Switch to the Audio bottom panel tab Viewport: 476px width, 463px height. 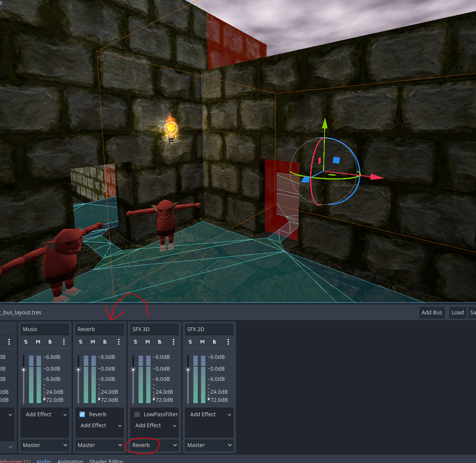click(x=44, y=461)
